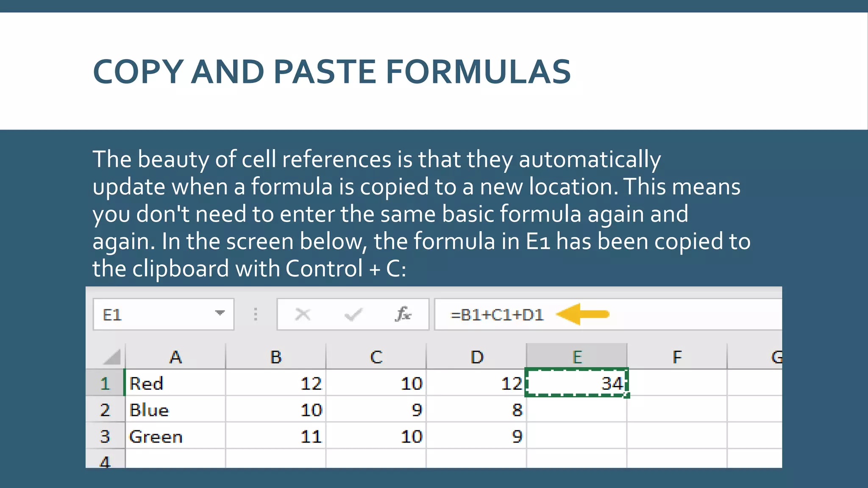868x488 pixels.
Task: Click cell E1 containing 34
Action: 577,383
